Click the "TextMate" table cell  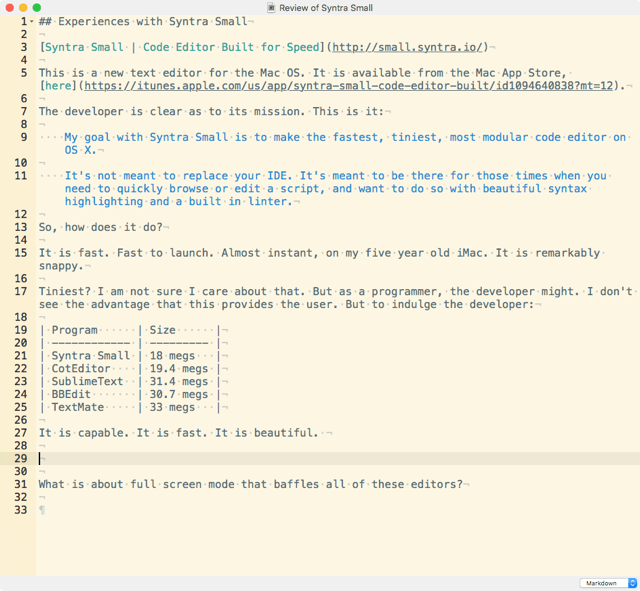pos(78,407)
